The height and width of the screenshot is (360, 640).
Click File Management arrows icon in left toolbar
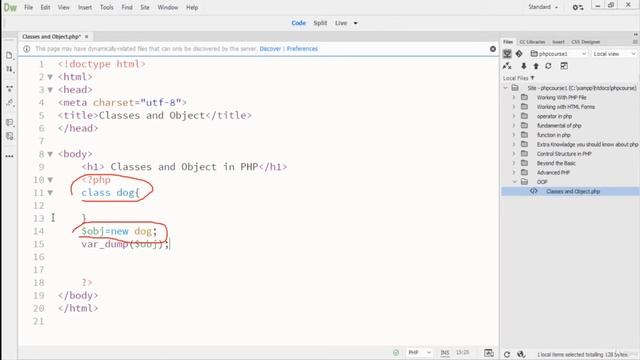[x=9, y=69]
